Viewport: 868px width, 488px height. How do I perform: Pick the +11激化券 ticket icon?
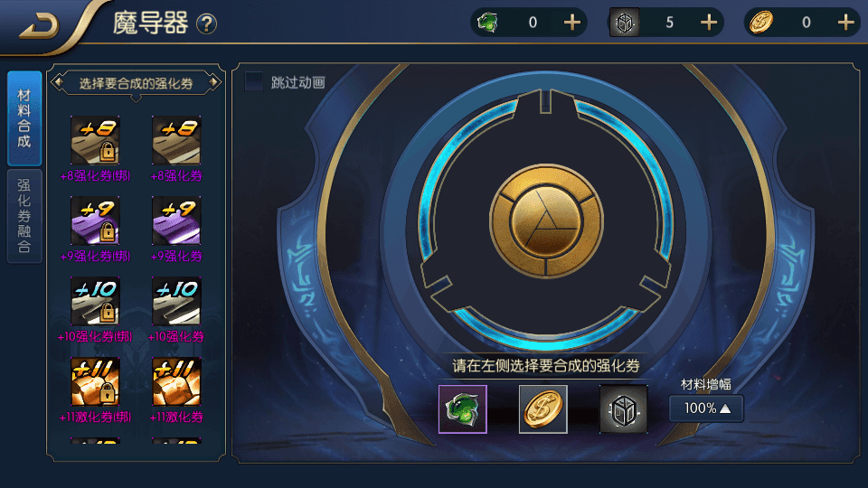(x=176, y=381)
